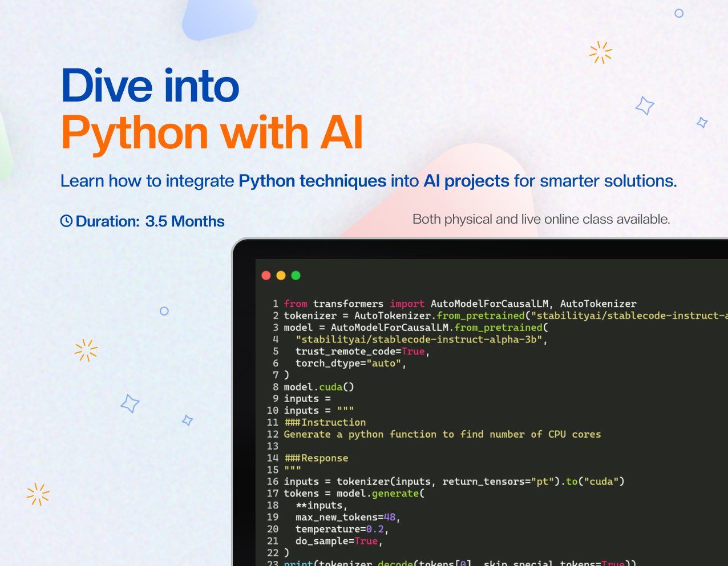Click the model.cuda() code line

point(319,387)
